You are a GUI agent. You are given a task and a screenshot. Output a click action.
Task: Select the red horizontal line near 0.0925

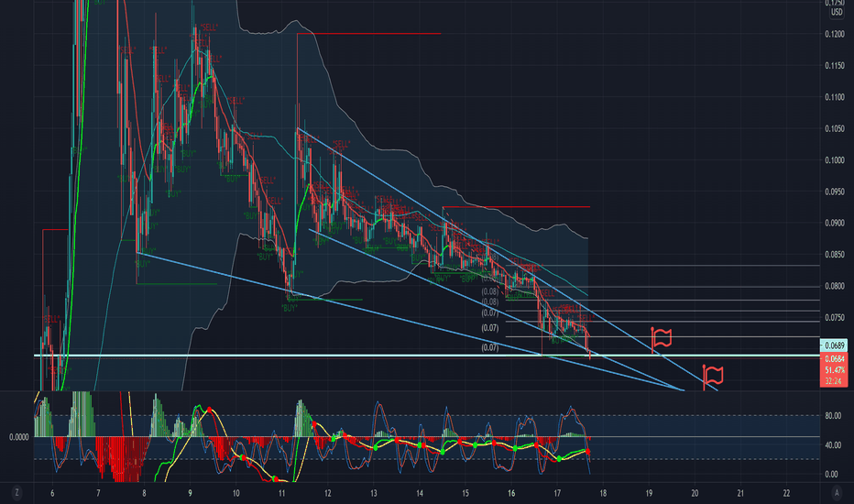pos(516,206)
